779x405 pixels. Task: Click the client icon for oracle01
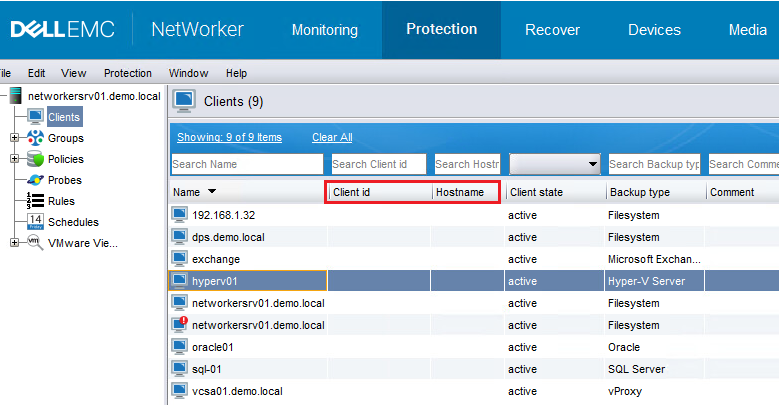[179, 346]
